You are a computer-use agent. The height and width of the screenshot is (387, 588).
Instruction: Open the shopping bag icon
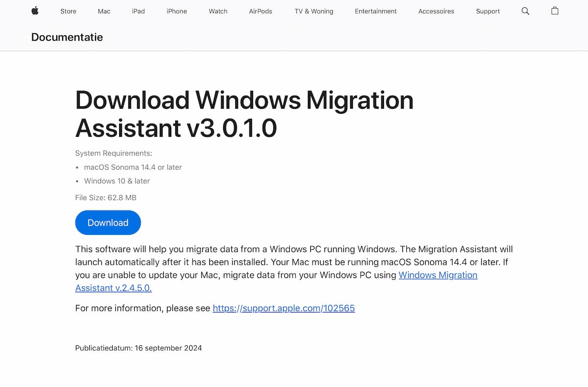[x=555, y=11]
